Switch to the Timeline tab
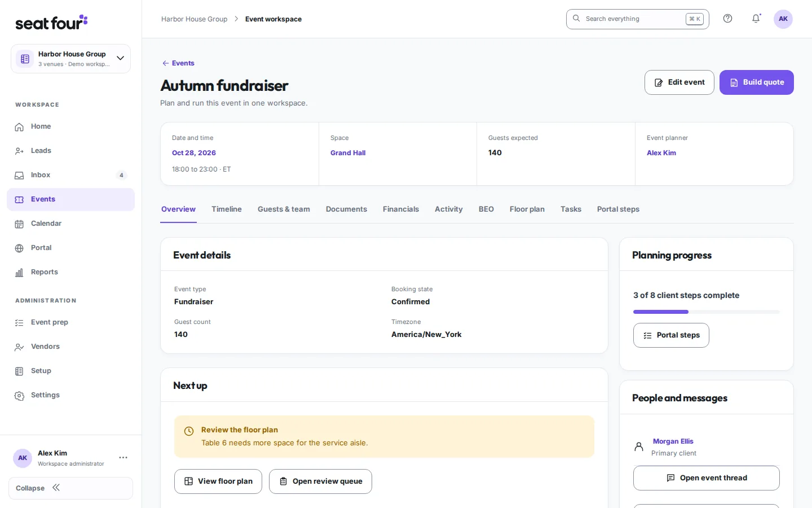 (x=227, y=209)
